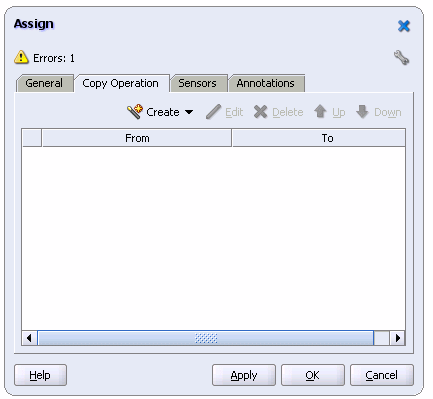Click the horizontal scrollbar right arrow
Screen dimensions: 433x399
tap(397, 338)
